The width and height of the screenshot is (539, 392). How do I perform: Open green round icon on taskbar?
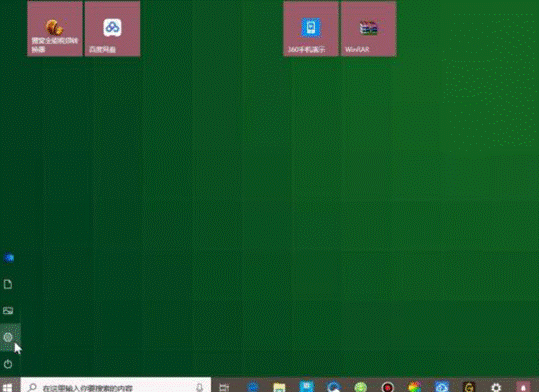pos(361,388)
